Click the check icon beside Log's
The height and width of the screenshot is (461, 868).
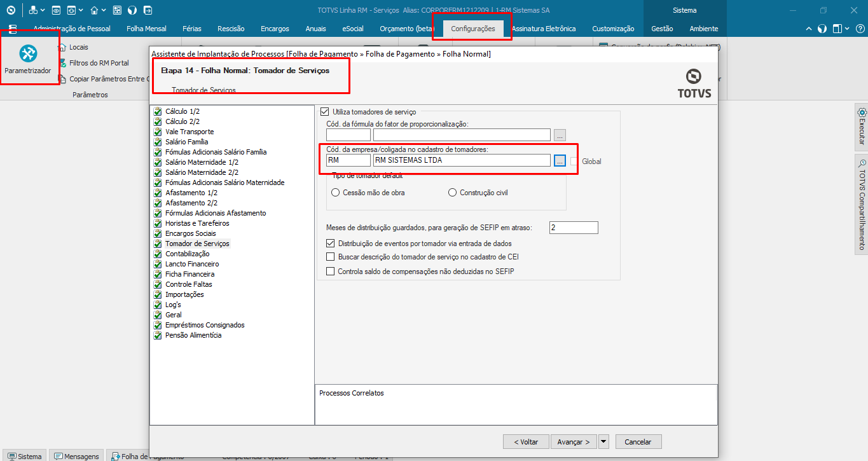[158, 305]
